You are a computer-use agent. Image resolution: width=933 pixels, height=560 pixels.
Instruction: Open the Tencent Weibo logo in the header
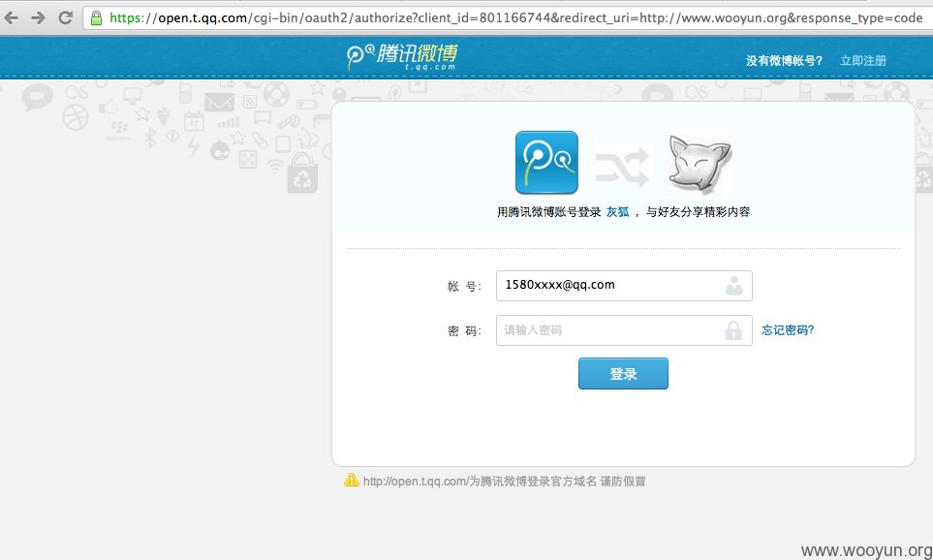402,57
